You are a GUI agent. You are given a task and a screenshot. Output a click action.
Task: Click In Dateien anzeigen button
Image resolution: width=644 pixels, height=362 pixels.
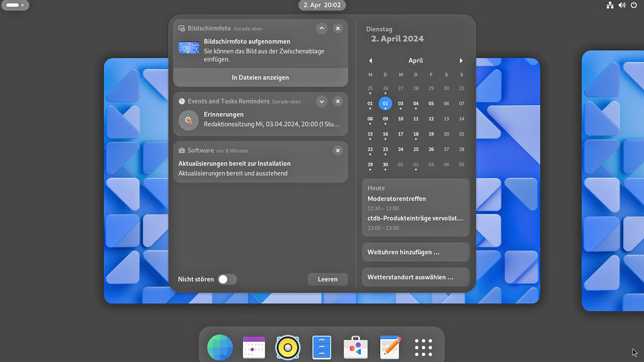[260, 77]
